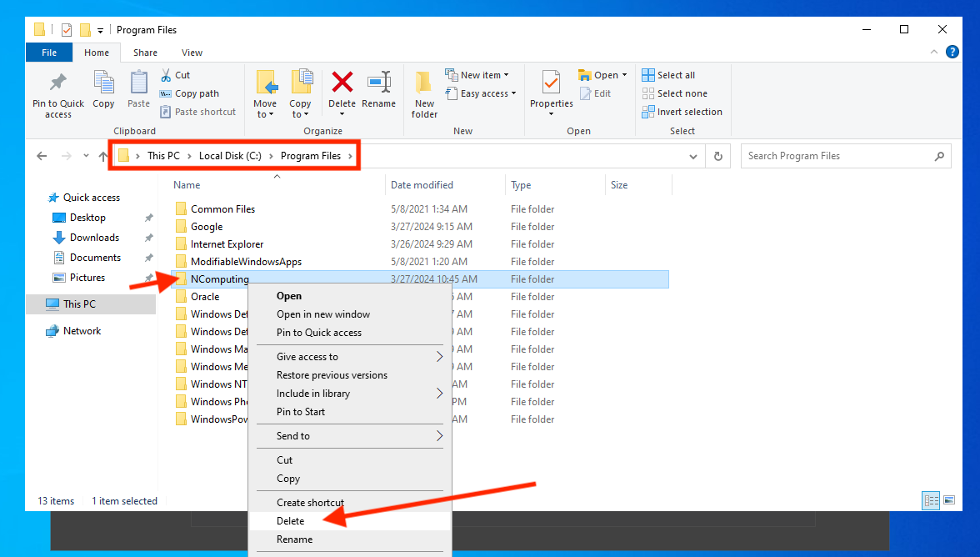Choose Create shortcut in context menu
The image size is (980, 557).
point(349,503)
